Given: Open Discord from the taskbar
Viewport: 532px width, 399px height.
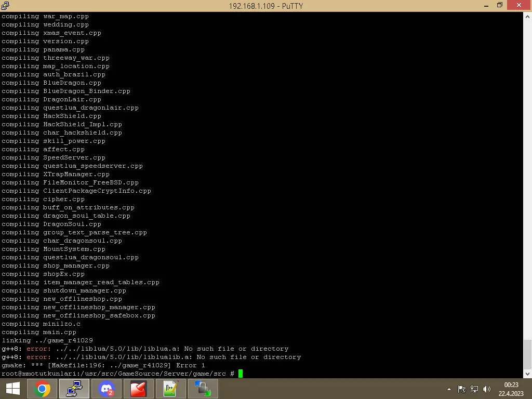Looking at the screenshot, I should pos(107,389).
